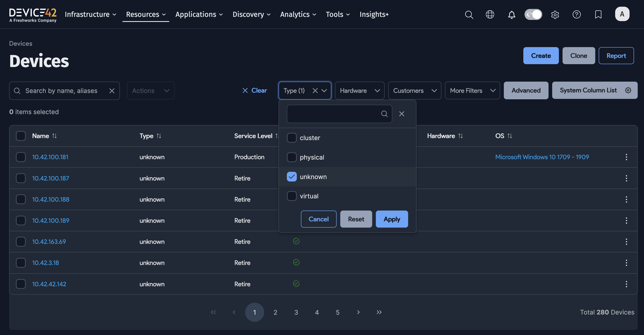Screen dimensions: 644x335
Task: Open device link 10.42.163.69
Action: click(x=49, y=242)
